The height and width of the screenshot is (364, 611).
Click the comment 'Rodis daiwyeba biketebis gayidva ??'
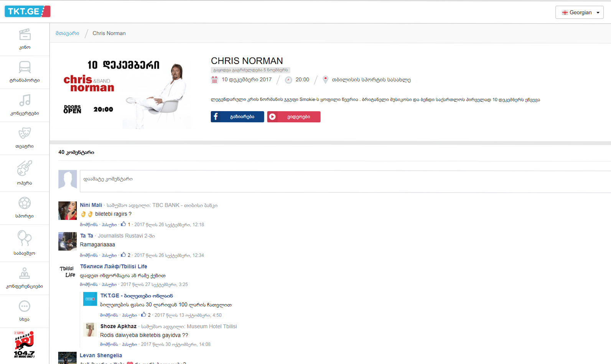coord(144,335)
